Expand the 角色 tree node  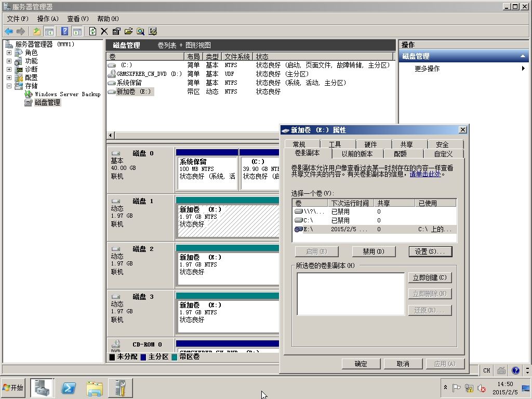coord(9,52)
